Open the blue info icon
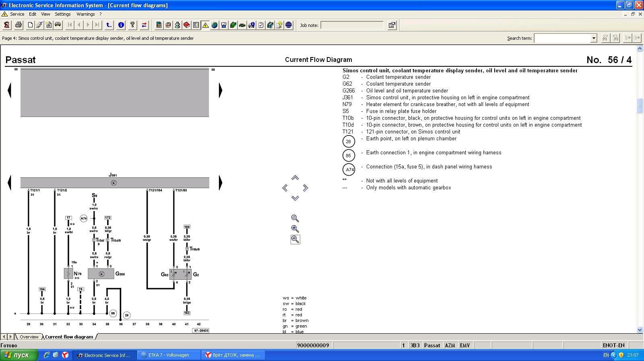The width and height of the screenshot is (644, 361). 121,25
